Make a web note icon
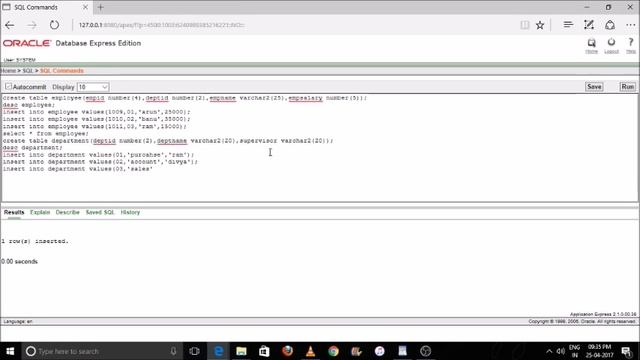Screen dimensions: 640x360 (589, 25)
